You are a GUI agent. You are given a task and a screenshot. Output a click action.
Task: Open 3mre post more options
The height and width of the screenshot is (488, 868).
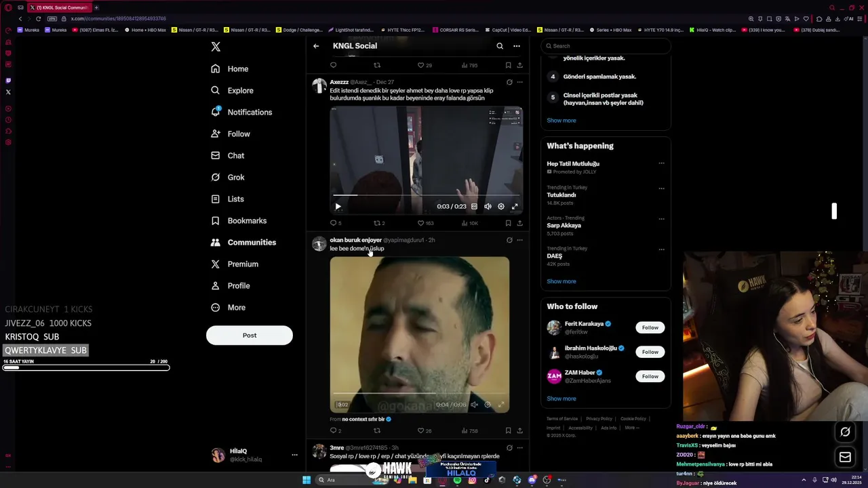(x=520, y=448)
